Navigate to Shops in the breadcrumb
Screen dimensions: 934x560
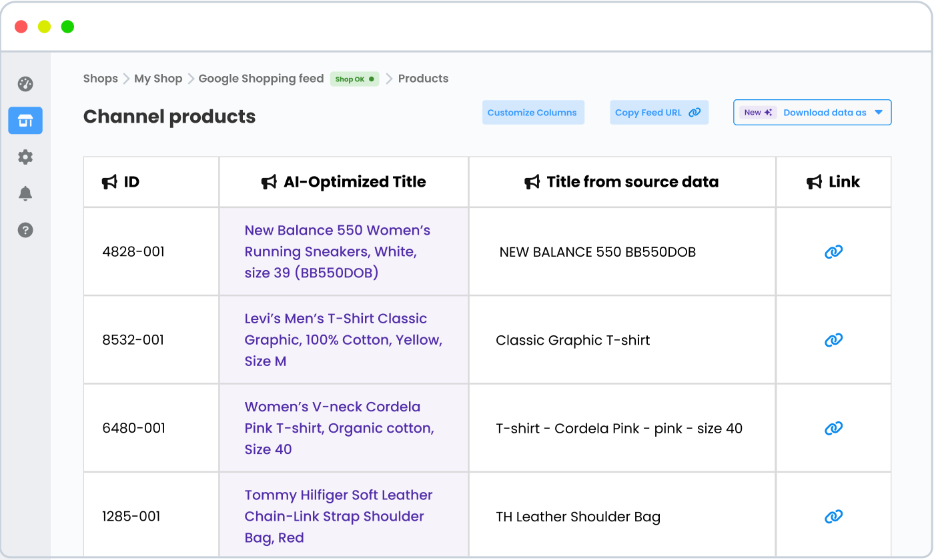coord(101,79)
